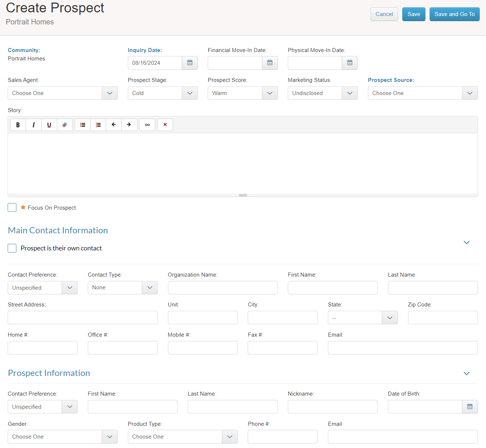Image resolution: width=486 pixels, height=448 pixels.
Task: Click the Physical Move-In Date field
Action: [x=315, y=63]
